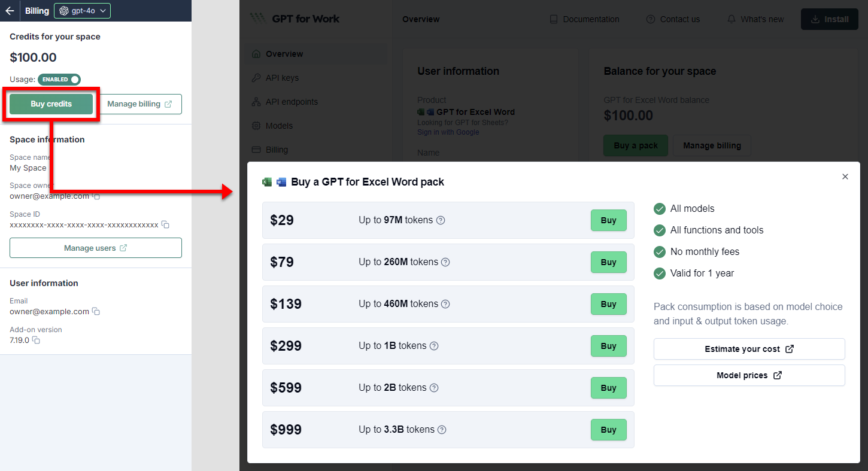Close the pack purchase dialog
This screenshot has width=868, height=471.
click(x=845, y=177)
